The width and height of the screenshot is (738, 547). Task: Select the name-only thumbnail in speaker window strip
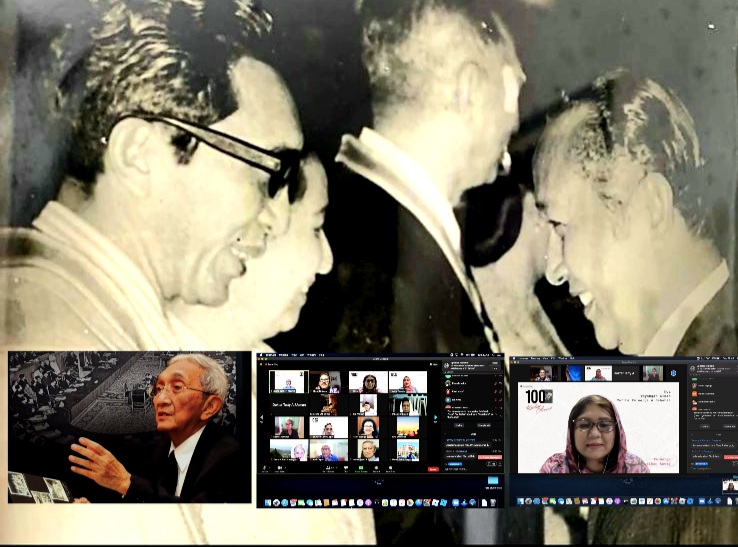click(626, 373)
